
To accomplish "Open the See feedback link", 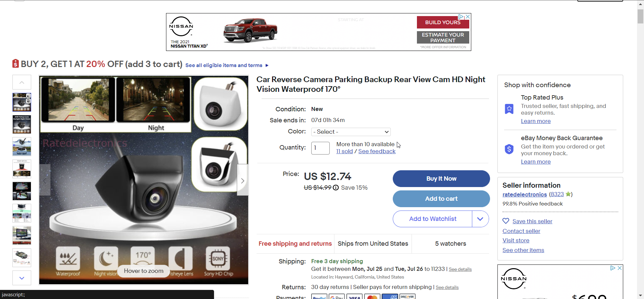I will 377,152.
